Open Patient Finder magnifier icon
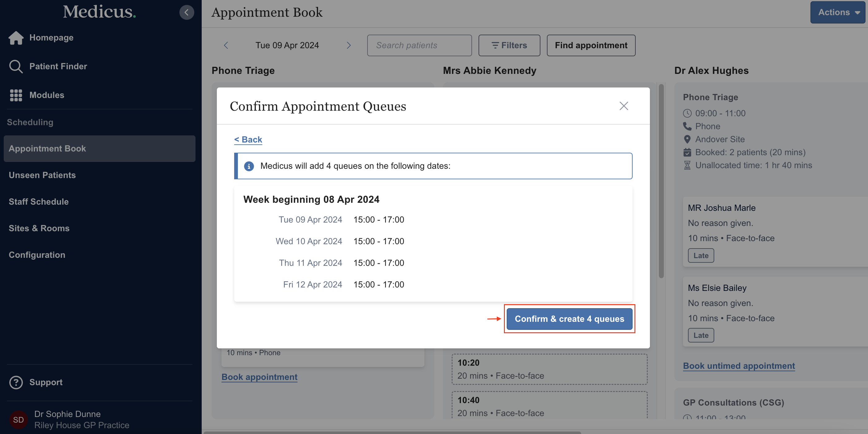868x434 pixels. (x=16, y=66)
